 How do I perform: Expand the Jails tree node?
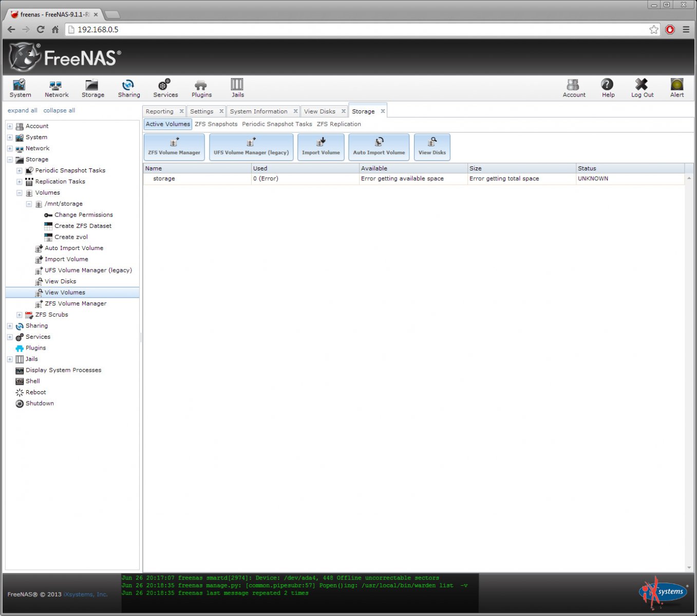10,359
